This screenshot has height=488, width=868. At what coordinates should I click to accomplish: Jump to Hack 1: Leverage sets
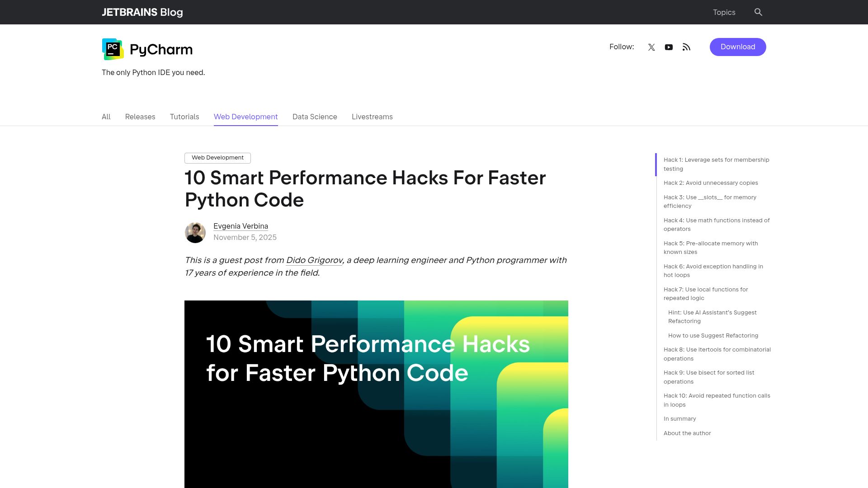(x=716, y=164)
